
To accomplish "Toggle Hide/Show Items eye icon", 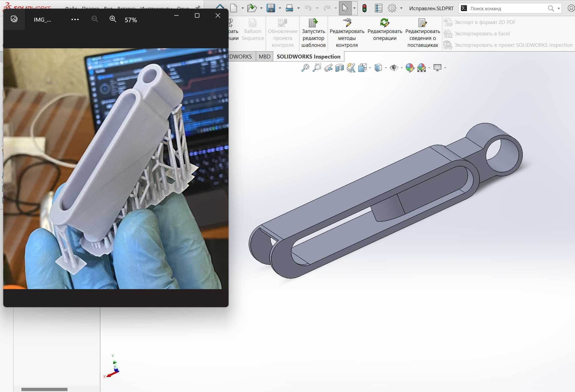I will point(394,68).
